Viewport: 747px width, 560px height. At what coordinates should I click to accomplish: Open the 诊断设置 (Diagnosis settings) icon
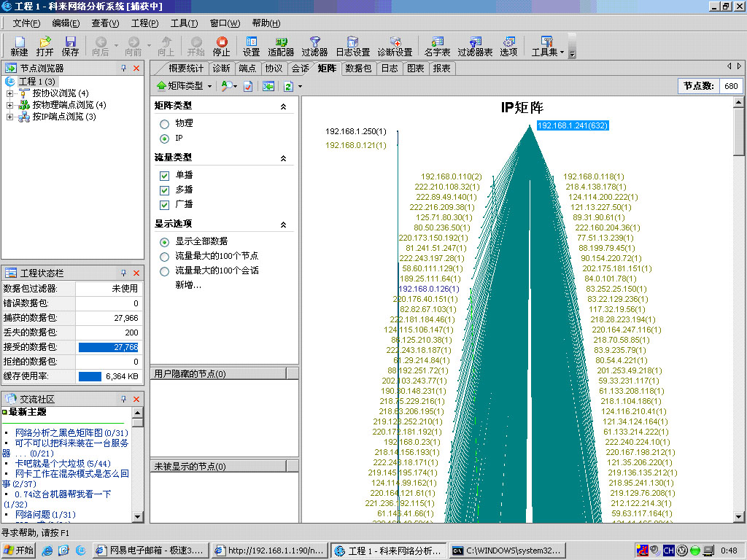[395, 46]
